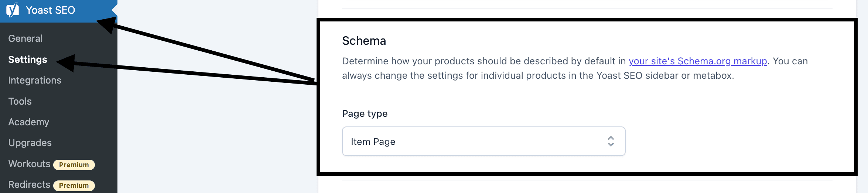Click the Schema description paragraph text

(x=480, y=75)
